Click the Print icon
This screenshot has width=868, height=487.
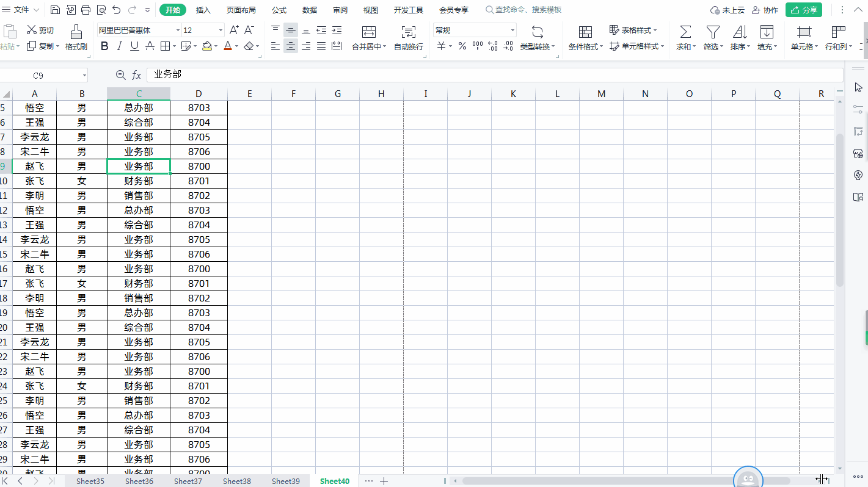[x=86, y=10]
